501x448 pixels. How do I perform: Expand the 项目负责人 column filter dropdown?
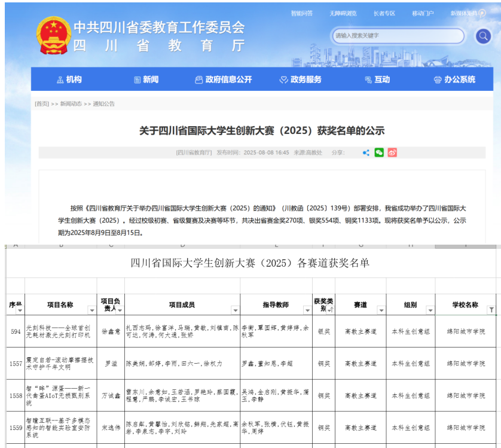click(120, 310)
